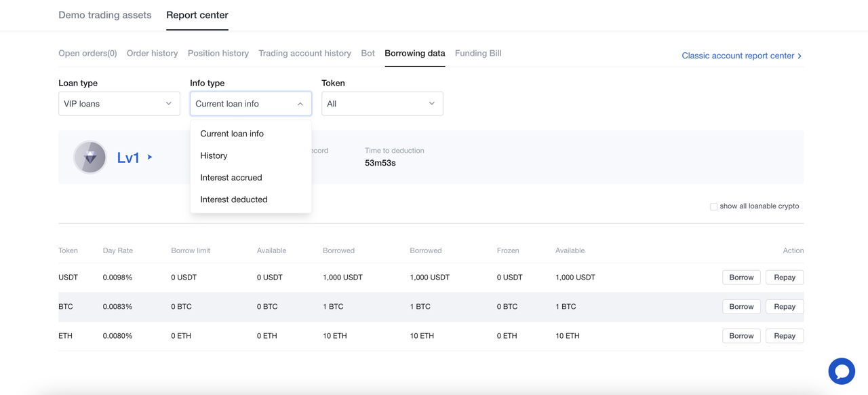Open the Token All dropdown
868x395 pixels.
pos(382,104)
